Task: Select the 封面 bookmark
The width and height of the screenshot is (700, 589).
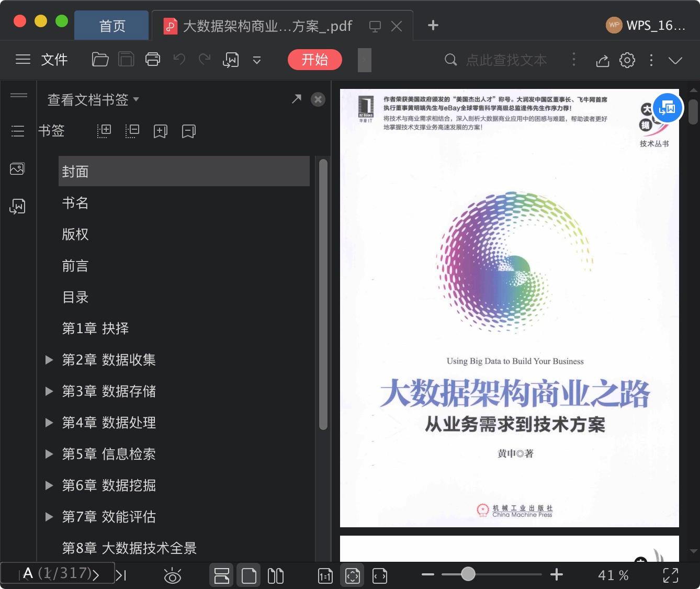Action: (184, 171)
